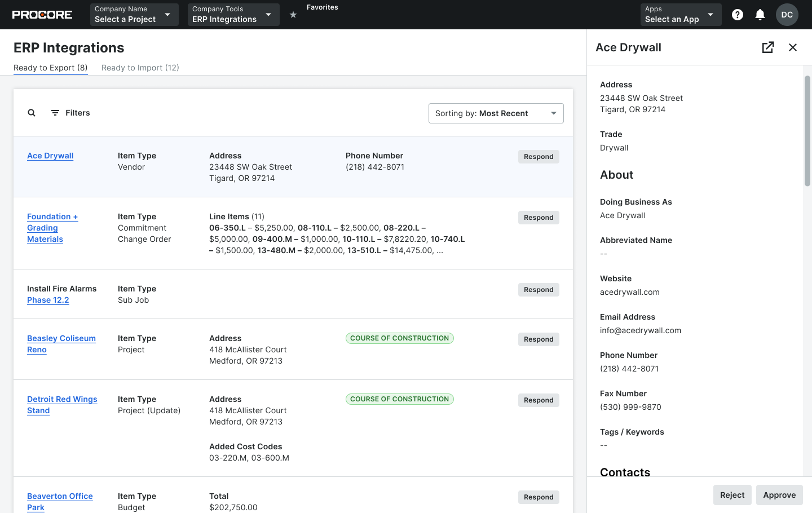Click the Ace Drywall row phone number
Image resolution: width=812 pixels, height=513 pixels.
[x=375, y=167]
